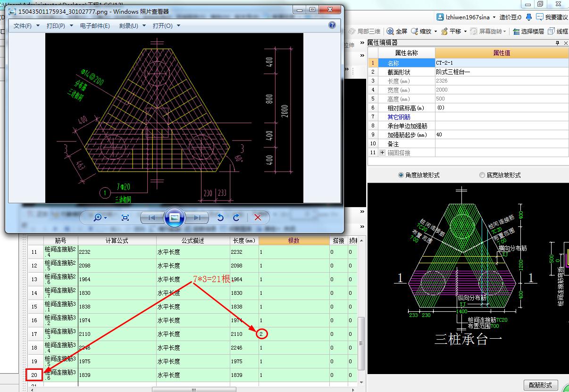The height and width of the screenshot is (392, 569).
Task: Minimize the Photo Viewer window
Action: coord(300,9)
